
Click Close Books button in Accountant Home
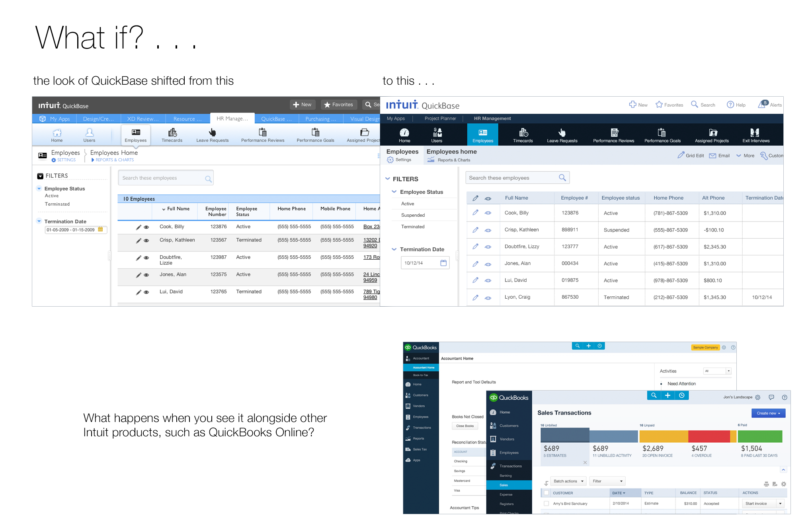tap(465, 426)
